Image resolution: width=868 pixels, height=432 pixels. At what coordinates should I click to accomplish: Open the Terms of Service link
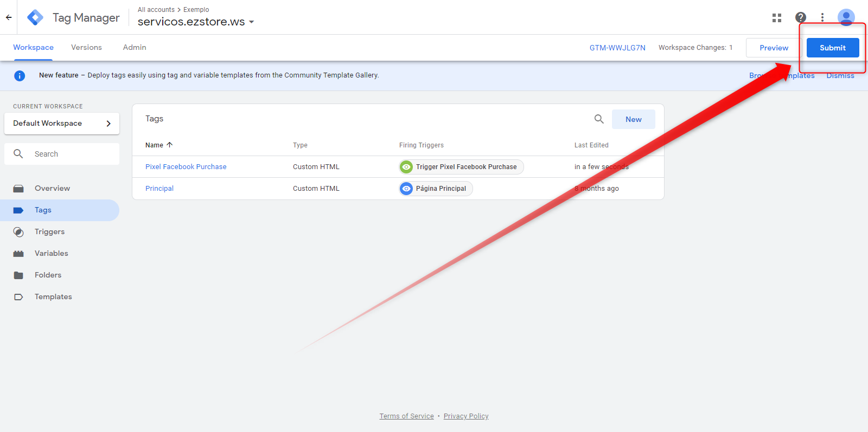pos(406,416)
